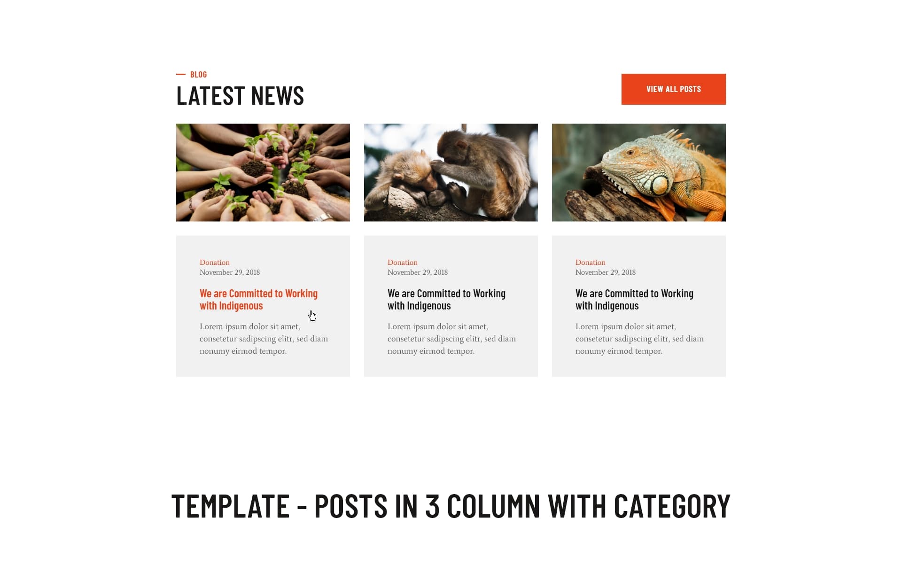Click the 'Donation' category link on first post

click(214, 262)
